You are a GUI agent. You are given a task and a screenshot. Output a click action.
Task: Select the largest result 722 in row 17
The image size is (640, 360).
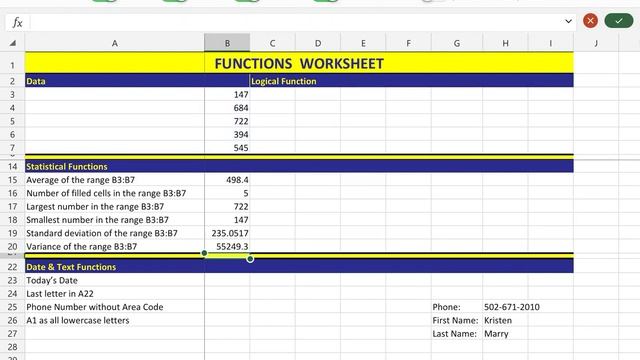[x=227, y=207]
